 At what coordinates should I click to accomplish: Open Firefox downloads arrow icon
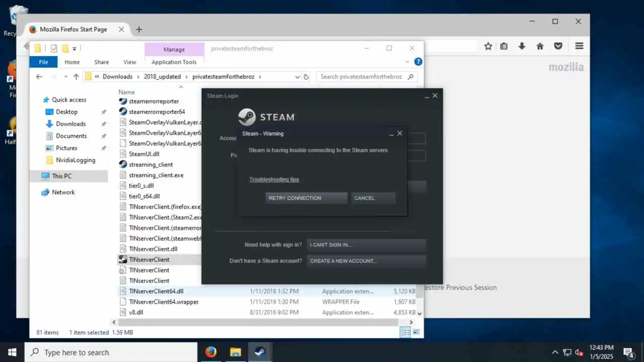(522, 46)
